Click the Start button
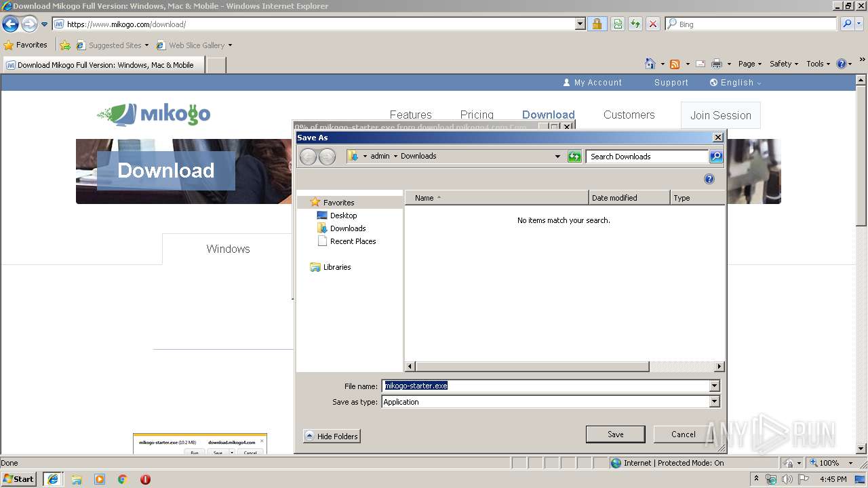 point(19,479)
